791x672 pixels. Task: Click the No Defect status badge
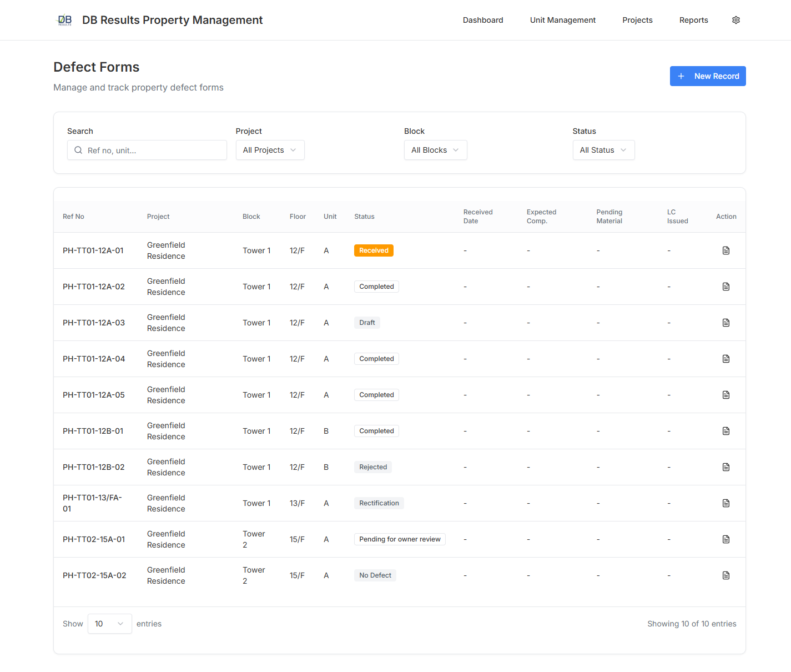(375, 575)
